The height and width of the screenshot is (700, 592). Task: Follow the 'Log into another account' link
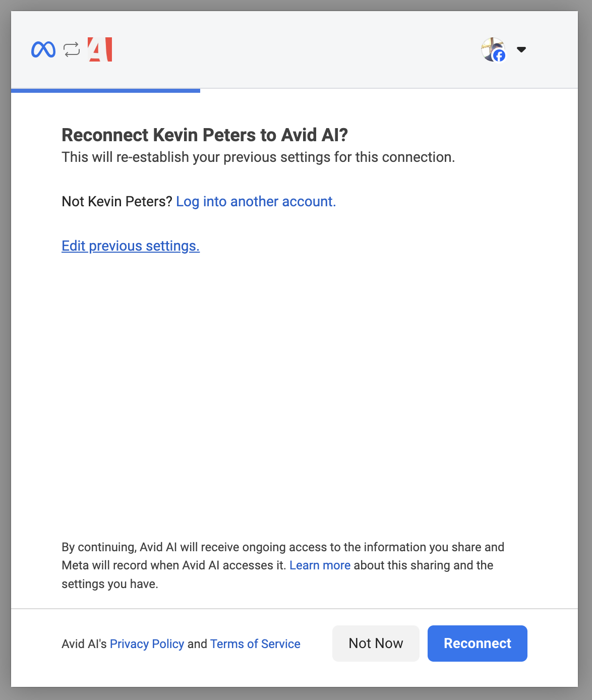coord(256,202)
